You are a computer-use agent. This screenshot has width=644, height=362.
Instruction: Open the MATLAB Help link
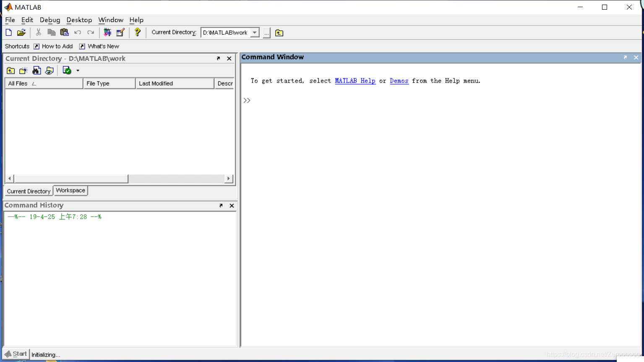pos(355,81)
